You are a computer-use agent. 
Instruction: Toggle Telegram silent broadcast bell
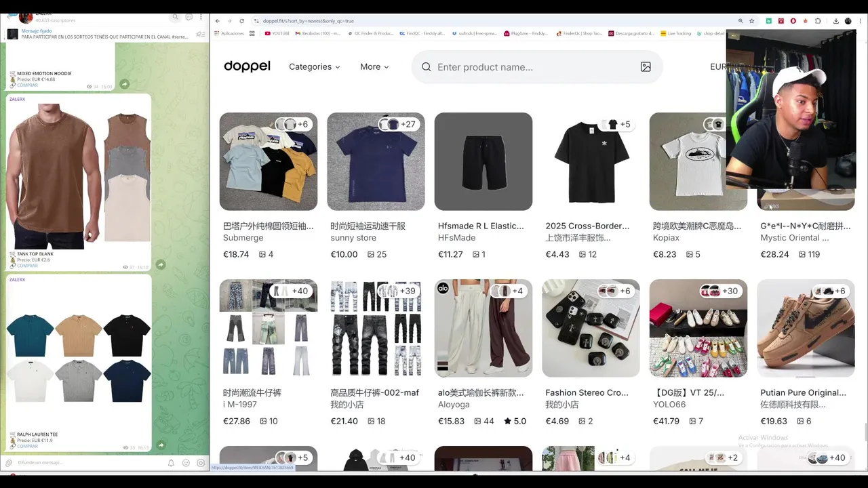click(171, 463)
